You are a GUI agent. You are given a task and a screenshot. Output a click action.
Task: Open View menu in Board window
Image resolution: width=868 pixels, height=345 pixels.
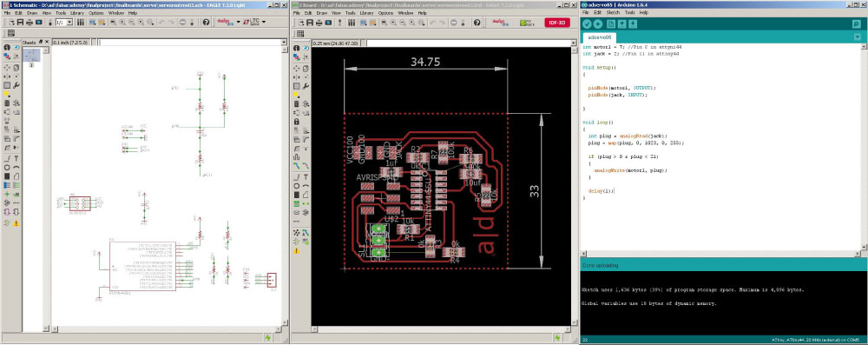tap(336, 13)
